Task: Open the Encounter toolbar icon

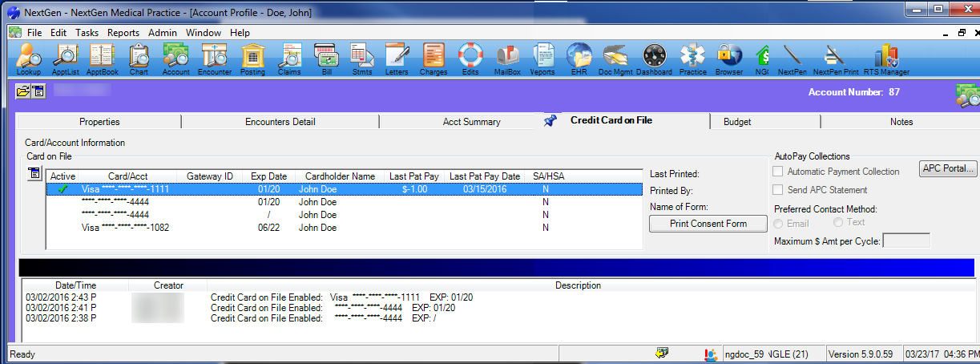Action: point(215,58)
